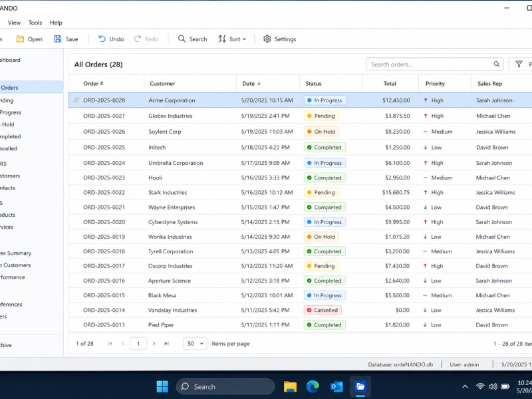Click the volume speaker tray icon

click(493, 386)
